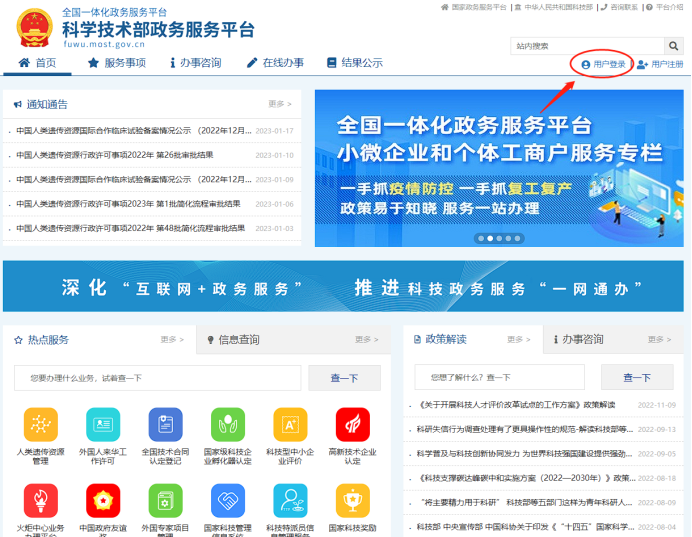Open 全国技术合同认定登记 icon
692x537 pixels.
165,424
